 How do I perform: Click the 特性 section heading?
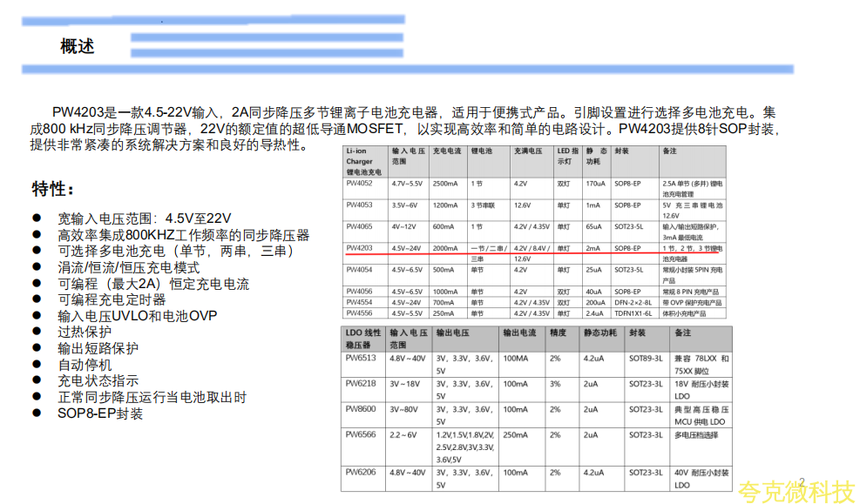[x=53, y=189]
